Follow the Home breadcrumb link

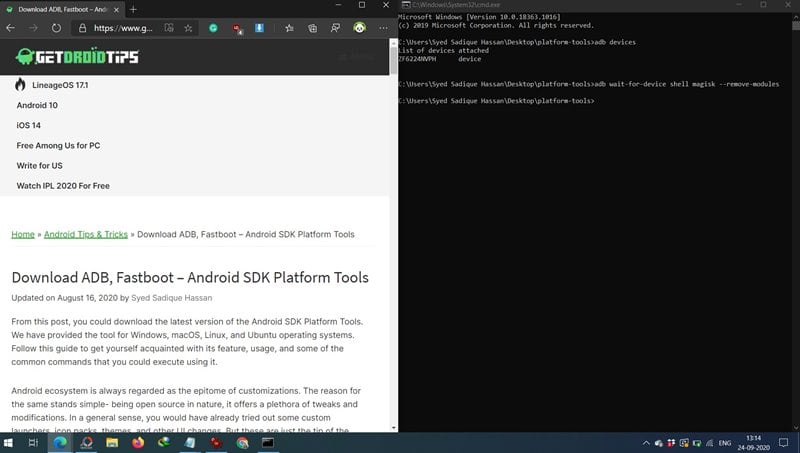[x=23, y=234]
